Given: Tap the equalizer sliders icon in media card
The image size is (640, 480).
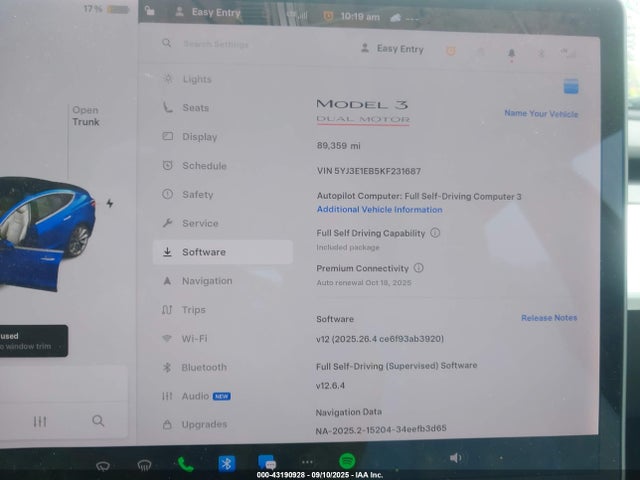Looking at the screenshot, I should [40, 421].
